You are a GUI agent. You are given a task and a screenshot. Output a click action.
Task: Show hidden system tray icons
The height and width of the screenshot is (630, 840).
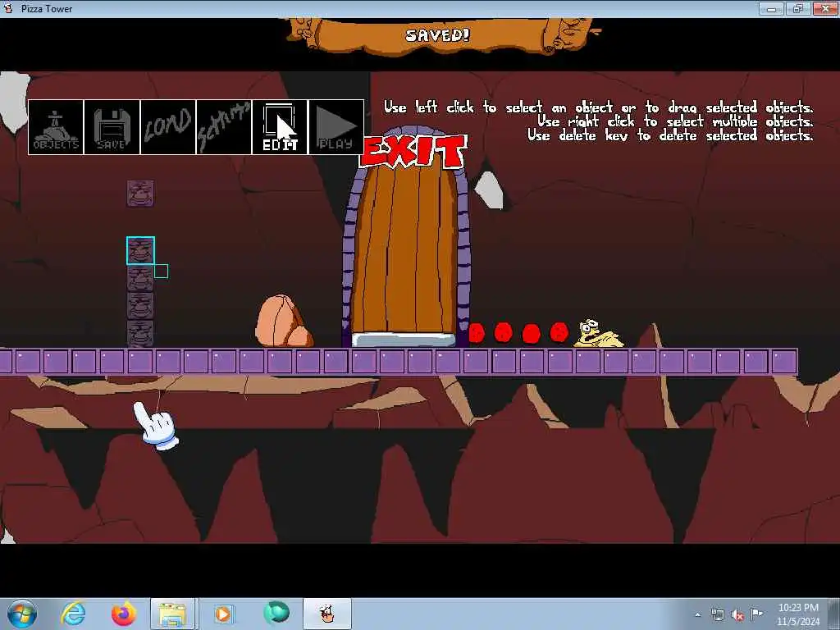click(697, 614)
